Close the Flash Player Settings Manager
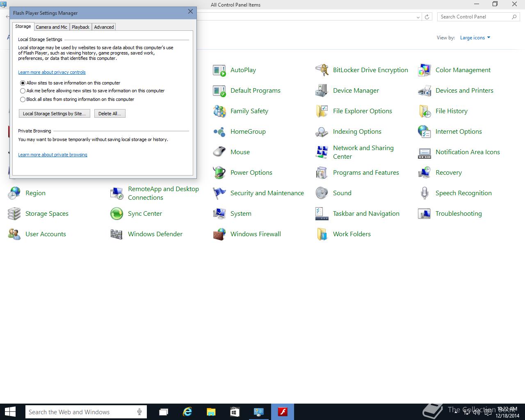The width and height of the screenshot is (525, 420). [190, 11]
